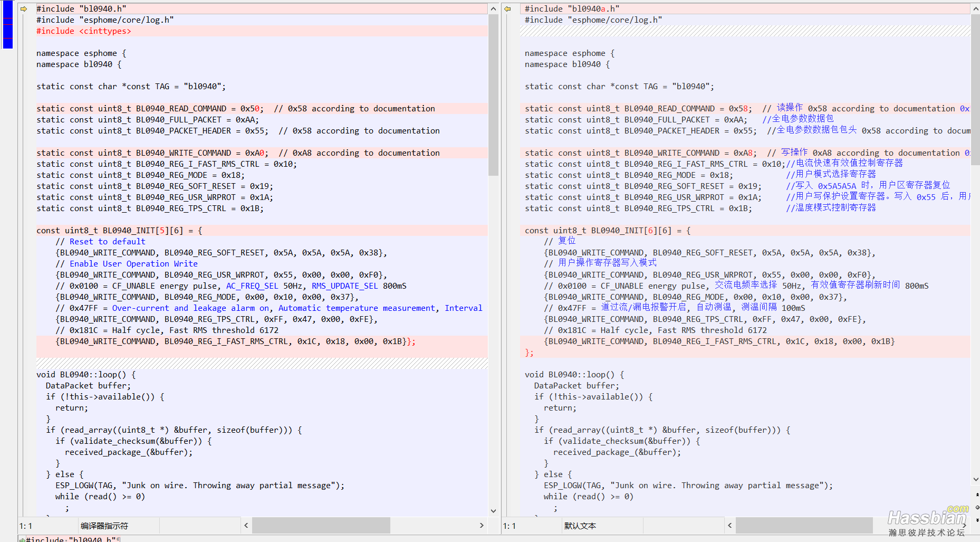Click the right pane's '1: 1' cursor position status

click(x=509, y=526)
